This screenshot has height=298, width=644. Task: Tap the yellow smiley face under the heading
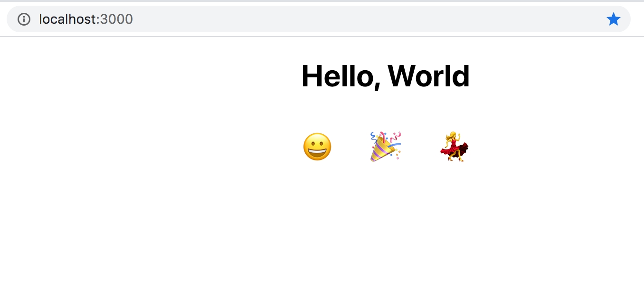coord(317,147)
